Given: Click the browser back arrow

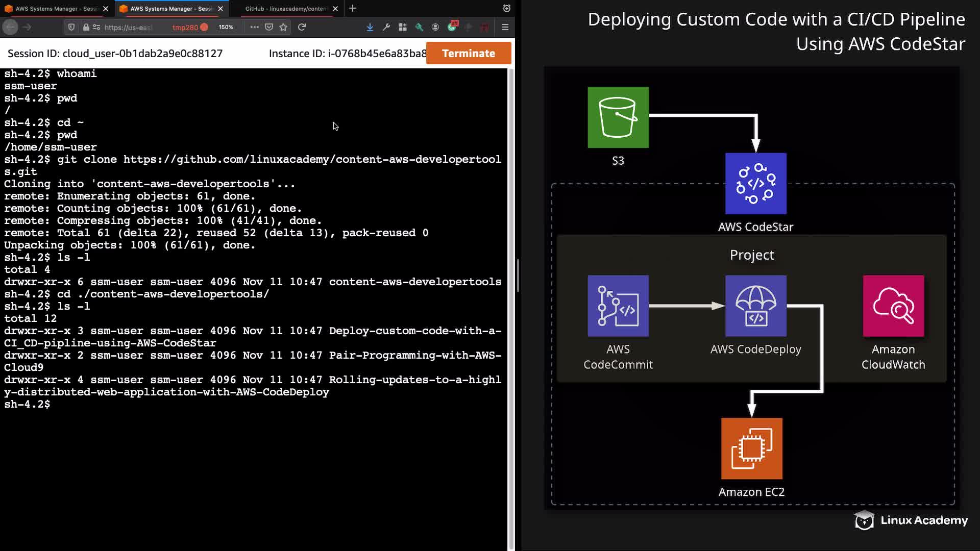Looking at the screenshot, I should [11, 27].
